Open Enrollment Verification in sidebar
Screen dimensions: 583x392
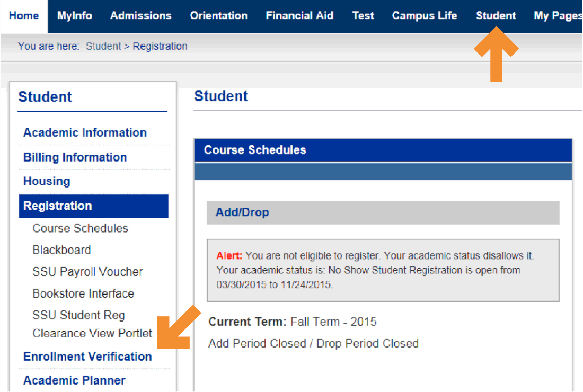(87, 357)
